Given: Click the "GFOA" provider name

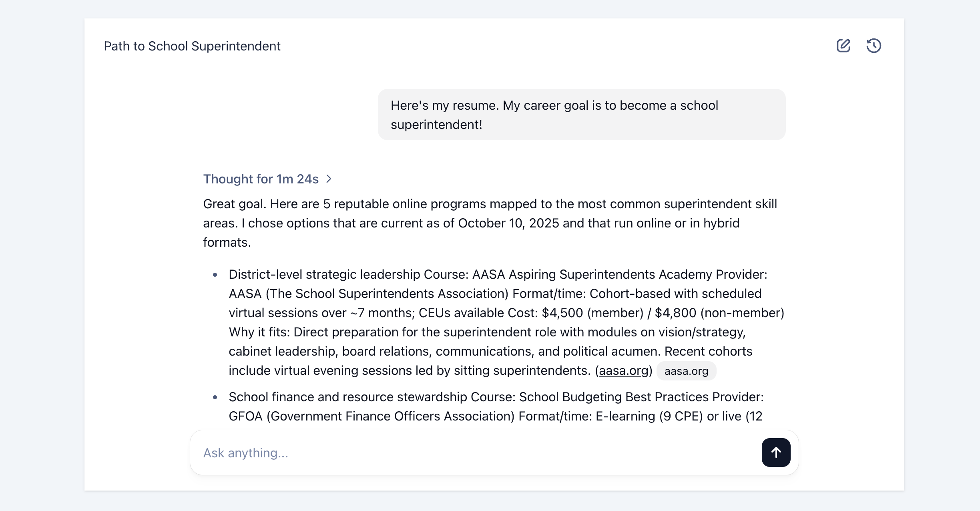Looking at the screenshot, I should click(245, 416).
